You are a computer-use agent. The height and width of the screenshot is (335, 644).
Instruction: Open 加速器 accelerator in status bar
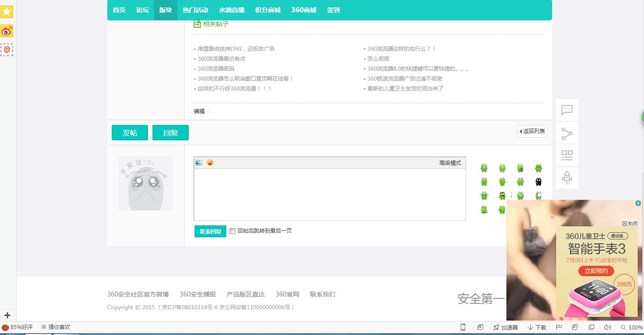[x=505, y=327]
